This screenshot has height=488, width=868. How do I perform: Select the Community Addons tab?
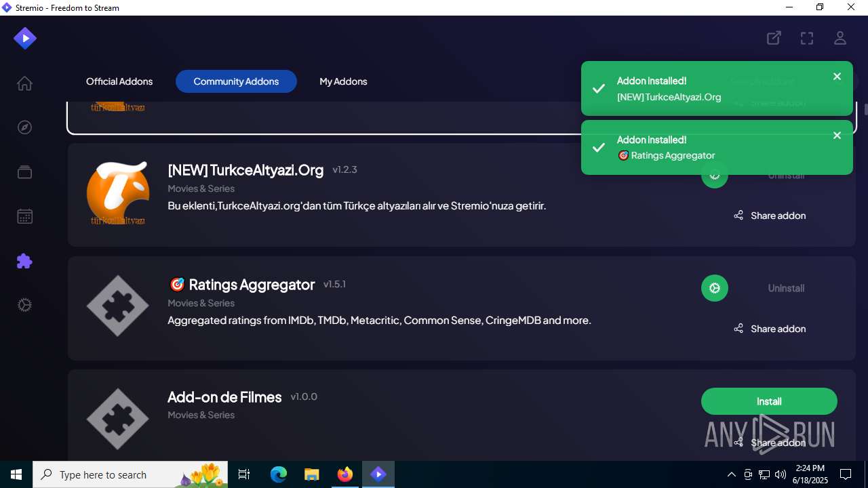[236, 81]
